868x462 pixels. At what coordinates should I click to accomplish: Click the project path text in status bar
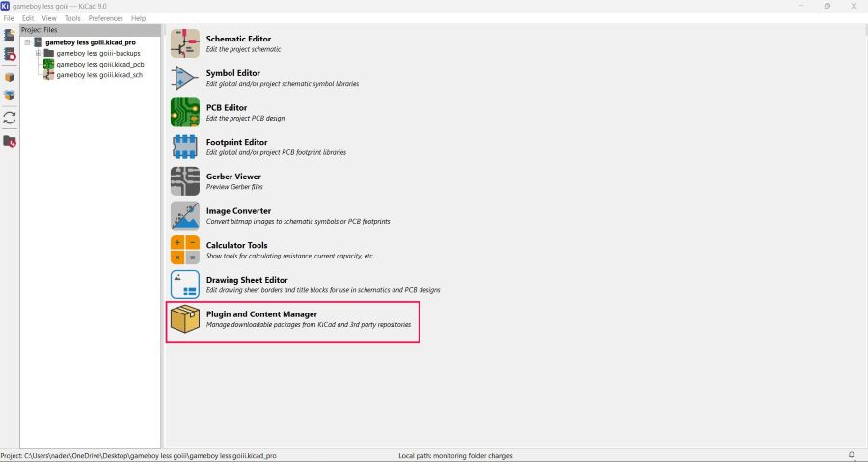coord(138,456)
